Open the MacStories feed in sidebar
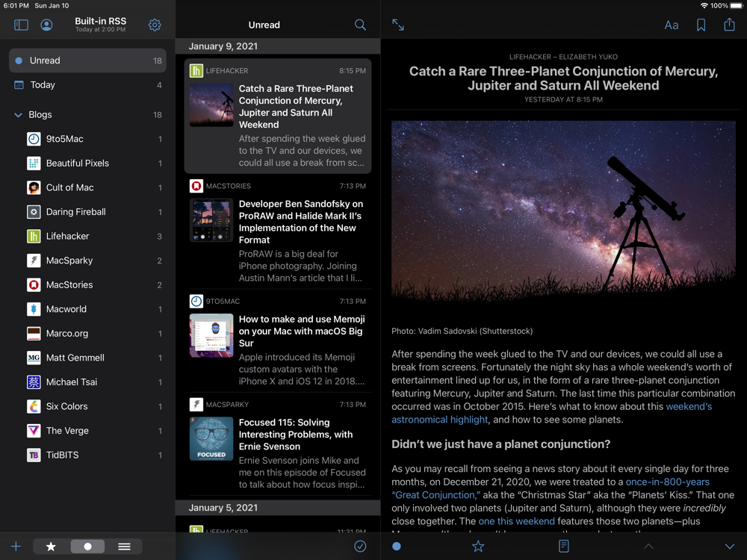The height and width of the screenshot is (560, 747). 94,284
